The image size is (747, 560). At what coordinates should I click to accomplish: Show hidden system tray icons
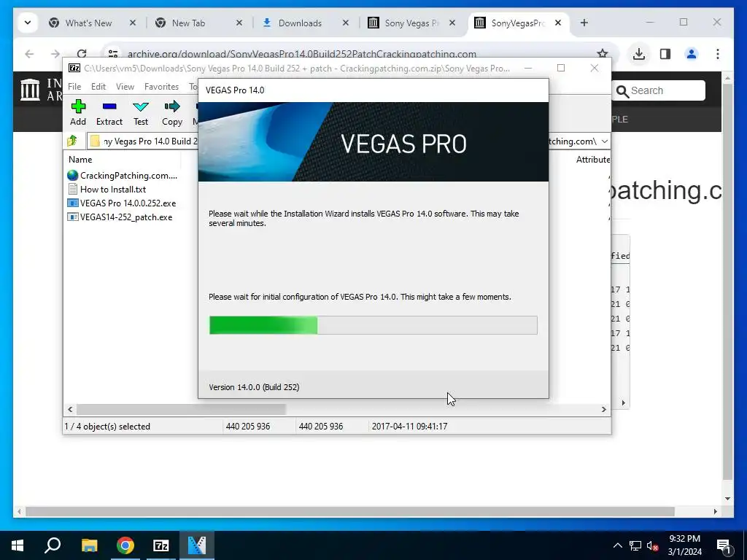[x=617, y=545]
